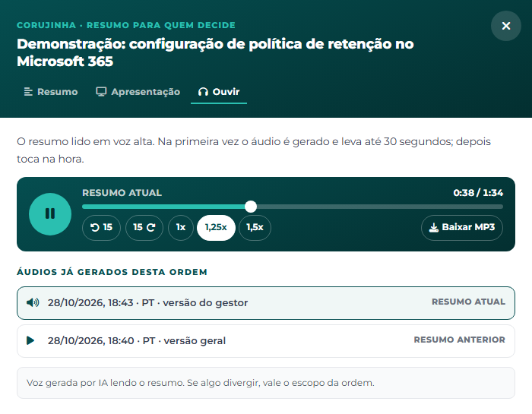
Task: Download audio with Baixar MP3
Action: click(462, 228)
